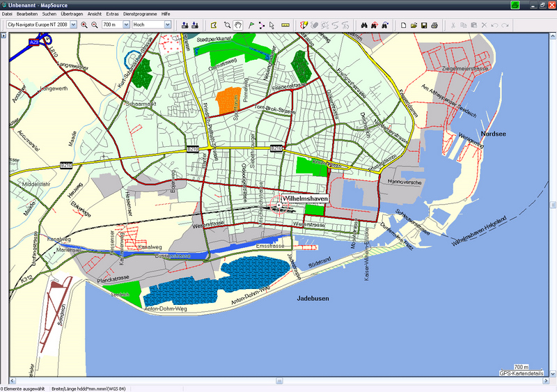Open the Hoch detail level dropdown

click(167, 25)
